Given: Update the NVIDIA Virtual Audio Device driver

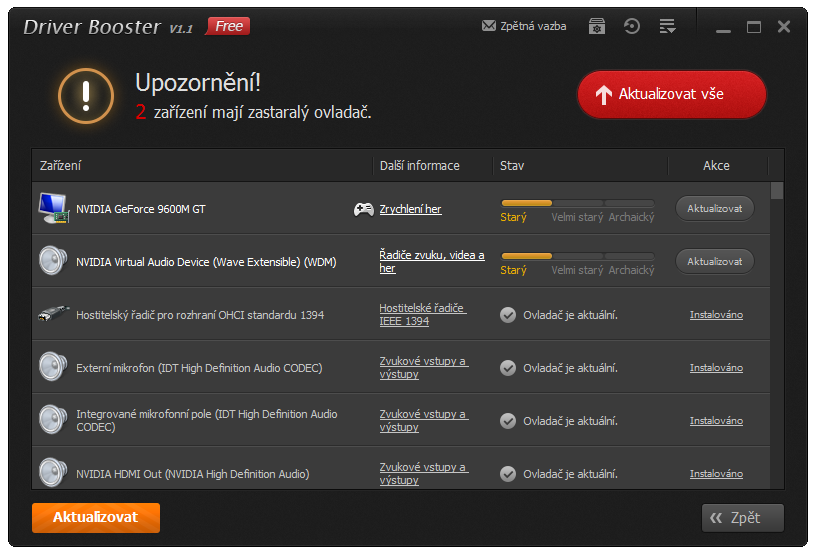Looking at the screenshot, I should [x=715, y=261].
